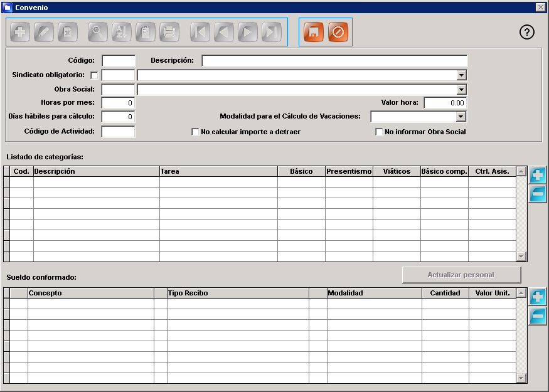Toggle the Sindicato obligatorio checkbox
Screen dimensions: 549x392
[94, 75]
